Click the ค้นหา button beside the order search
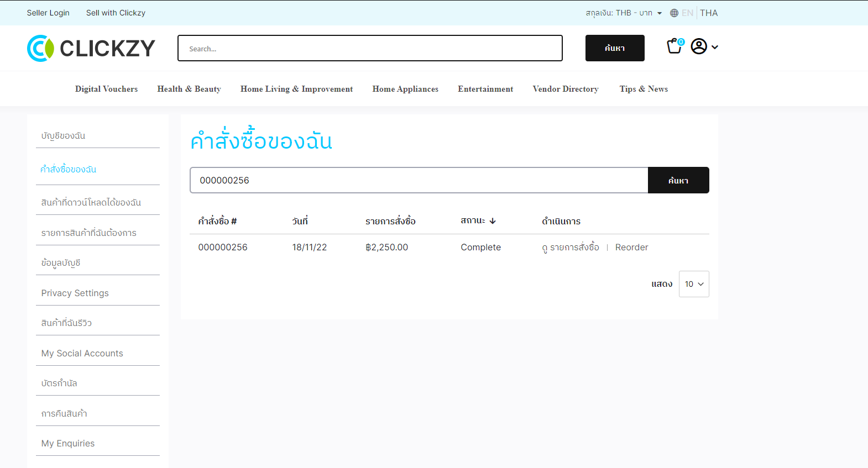868x468 pixels. pos(678,180)
